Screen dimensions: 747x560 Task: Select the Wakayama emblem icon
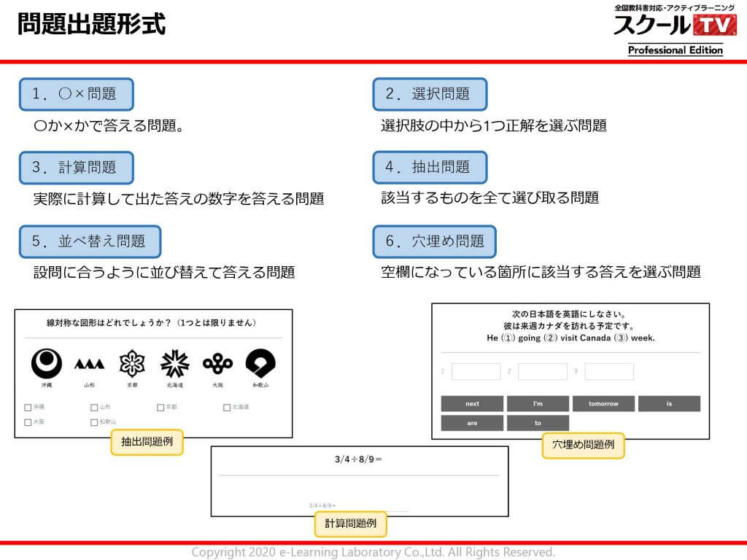(260, 363)
